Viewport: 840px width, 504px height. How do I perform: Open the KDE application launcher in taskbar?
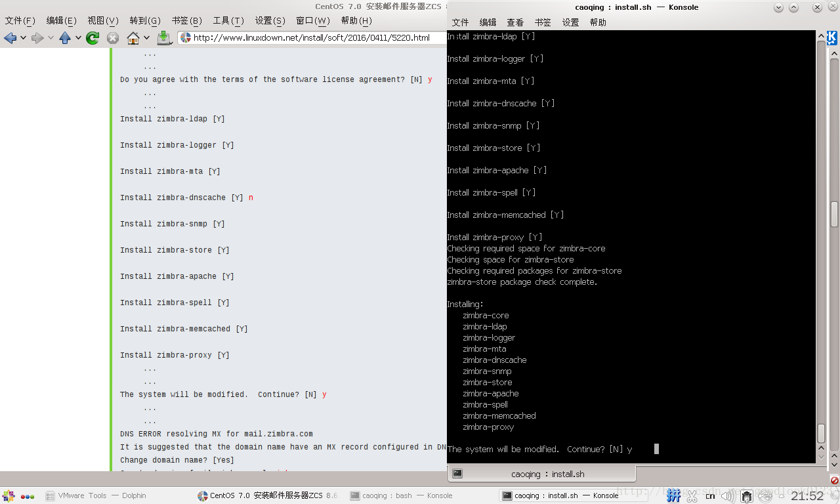(x=9, y=496)
